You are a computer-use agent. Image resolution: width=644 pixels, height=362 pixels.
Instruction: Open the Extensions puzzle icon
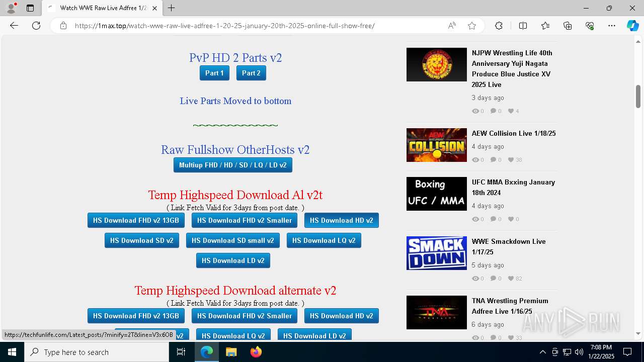click(x=499, y=26)
